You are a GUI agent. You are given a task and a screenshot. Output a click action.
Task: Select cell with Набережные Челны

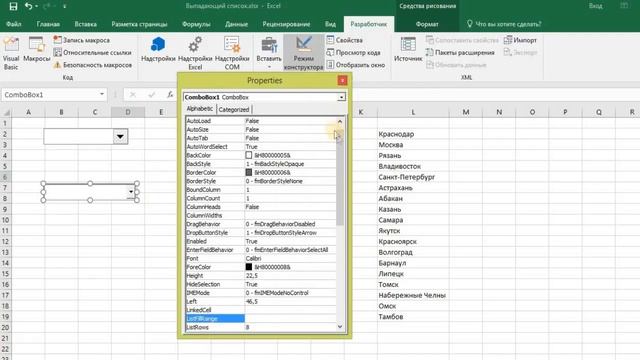413,295
